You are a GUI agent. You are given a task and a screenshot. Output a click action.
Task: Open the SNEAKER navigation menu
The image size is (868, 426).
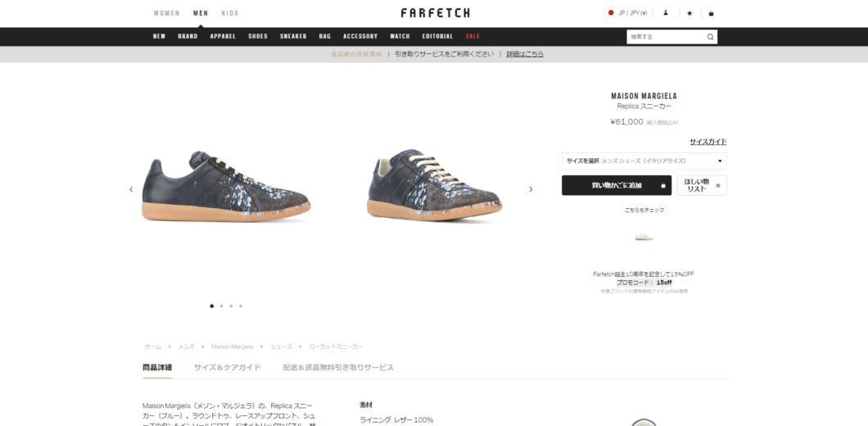pos(293,37)
